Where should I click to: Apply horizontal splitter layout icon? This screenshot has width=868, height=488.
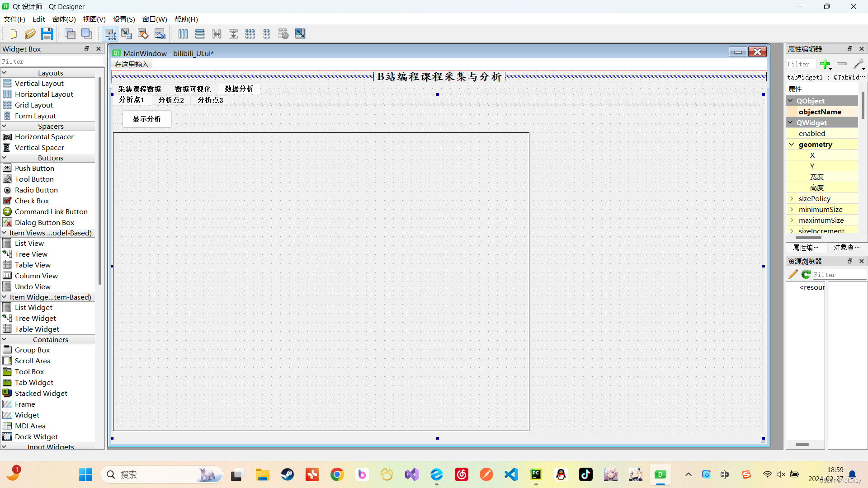(217, 34)
